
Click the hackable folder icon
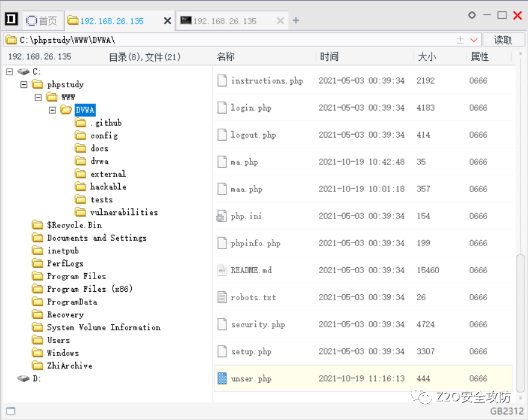click(80, 187)
